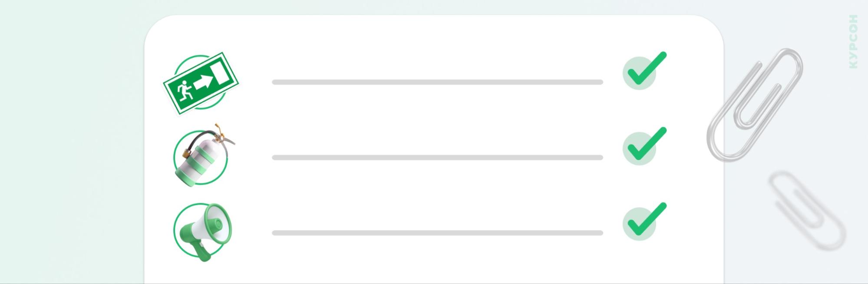Uncheck the fire extinguisher row checkmark

tap(644, 145)
